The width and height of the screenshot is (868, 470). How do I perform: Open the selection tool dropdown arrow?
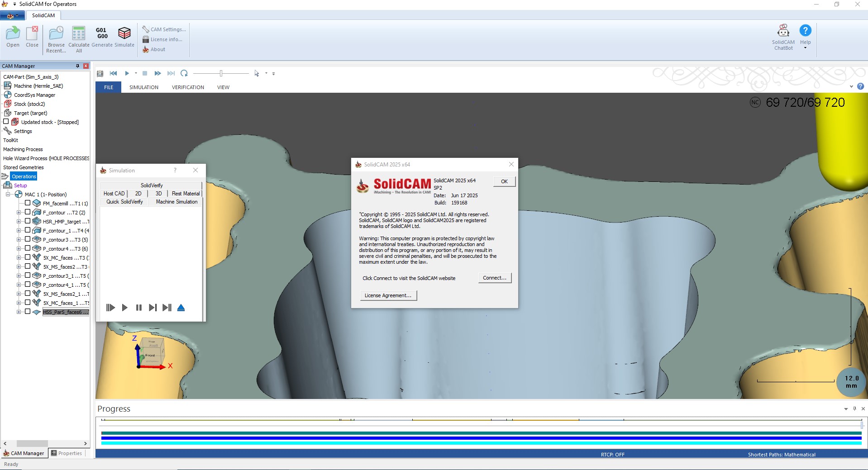266,73
